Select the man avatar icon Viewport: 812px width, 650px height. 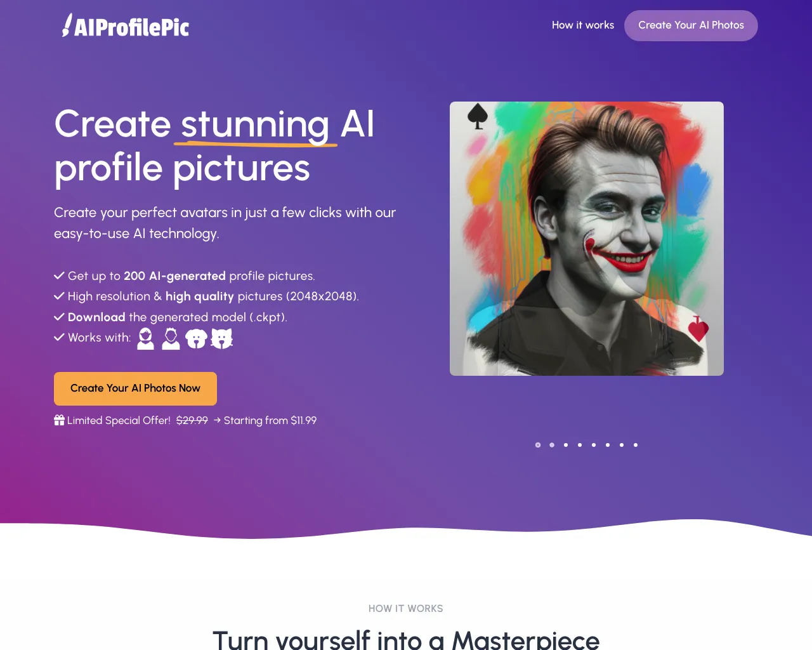point(171,339)
